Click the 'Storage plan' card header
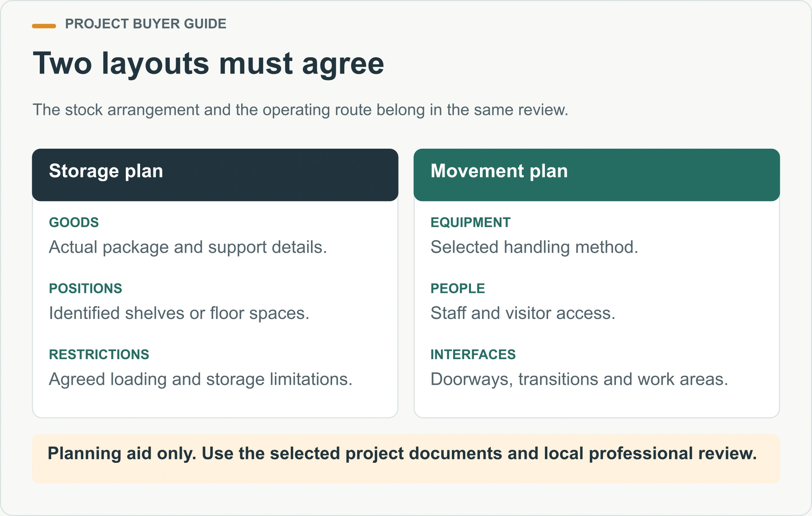Screen dimensions: 812x516 [215, 175]
